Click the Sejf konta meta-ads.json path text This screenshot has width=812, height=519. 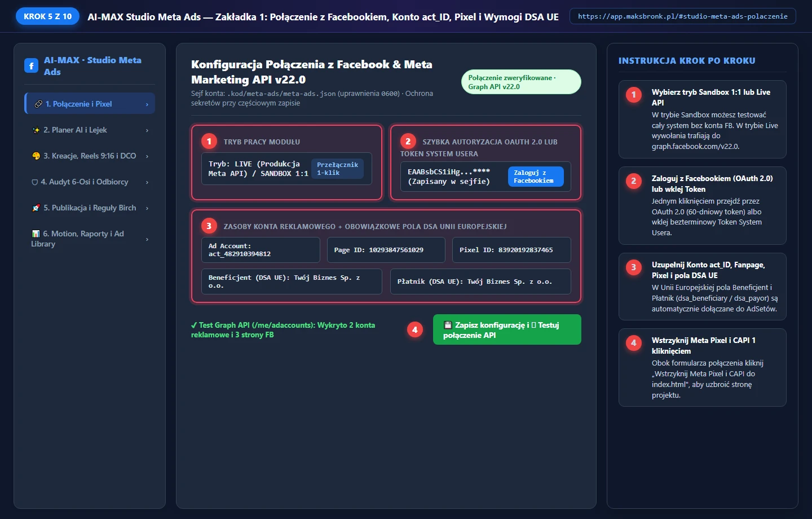(312, 98)
